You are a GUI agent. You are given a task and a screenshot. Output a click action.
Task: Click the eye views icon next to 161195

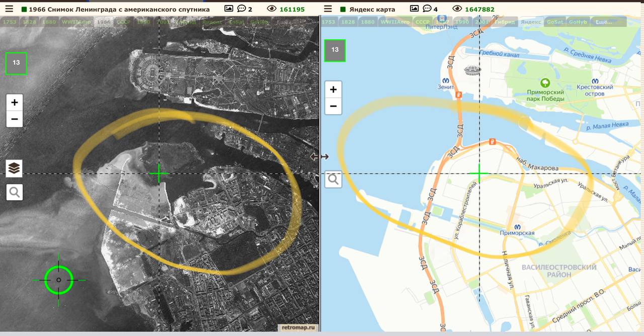coord(272,9)
